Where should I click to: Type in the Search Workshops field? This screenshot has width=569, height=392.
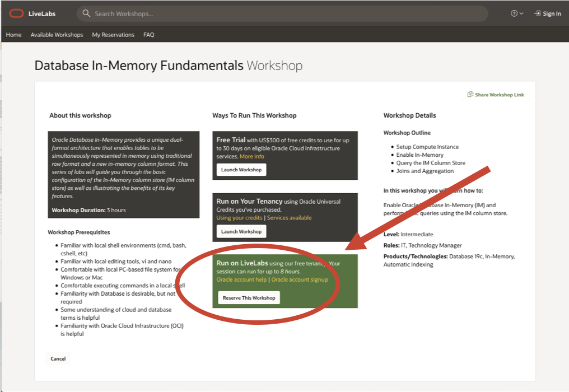(280, 13)
